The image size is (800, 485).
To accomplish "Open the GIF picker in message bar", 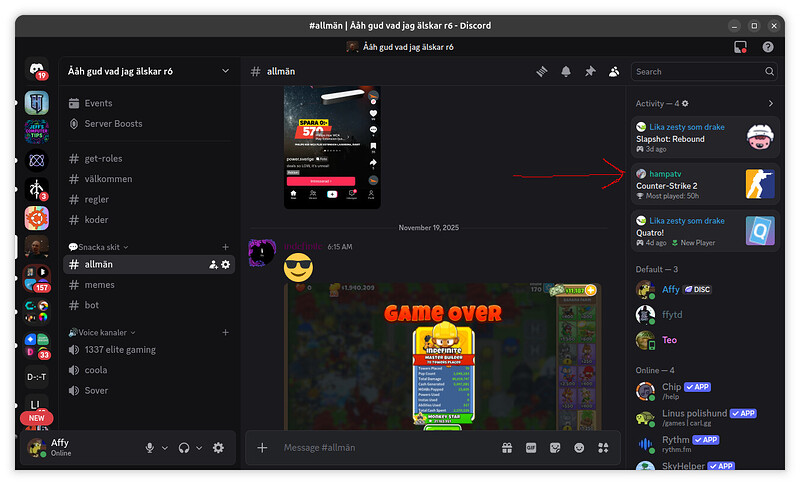I will tap(531, 448).
